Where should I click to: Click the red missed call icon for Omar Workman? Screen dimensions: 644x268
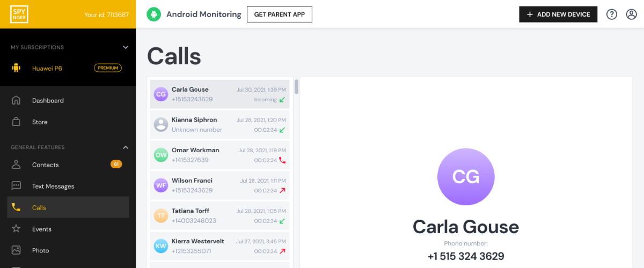pos(282,160)
